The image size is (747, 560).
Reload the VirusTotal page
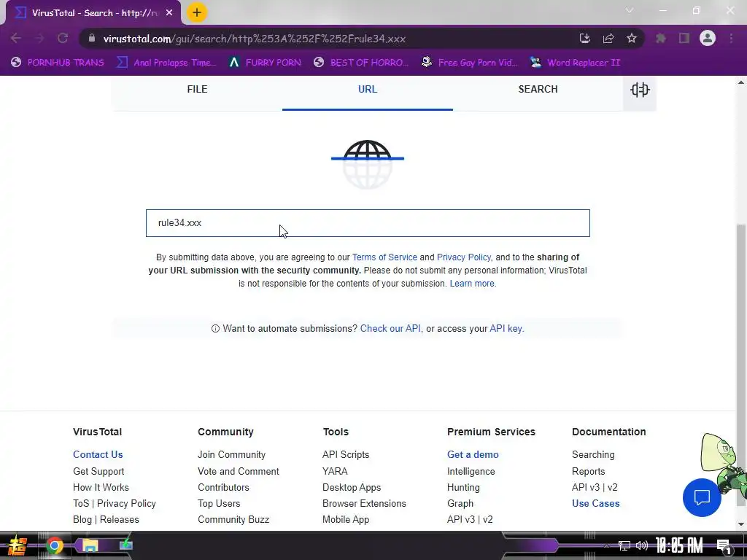(63, 38)
